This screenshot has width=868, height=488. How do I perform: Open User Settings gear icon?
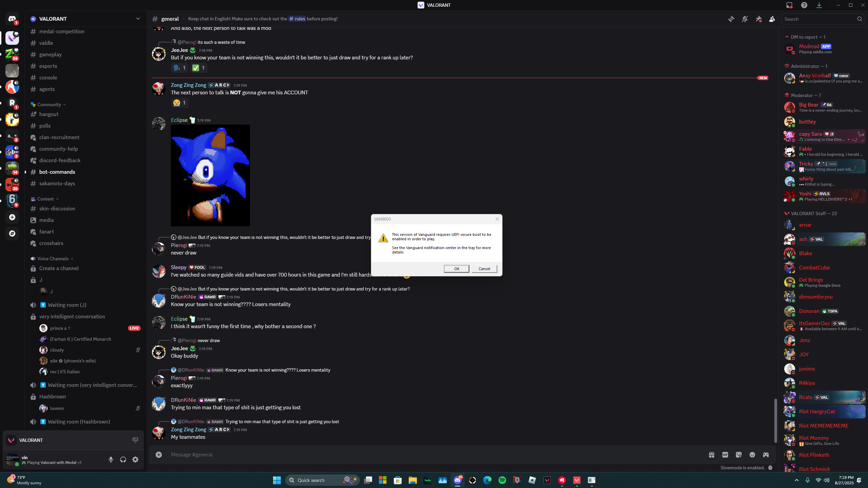coord(135,459)
